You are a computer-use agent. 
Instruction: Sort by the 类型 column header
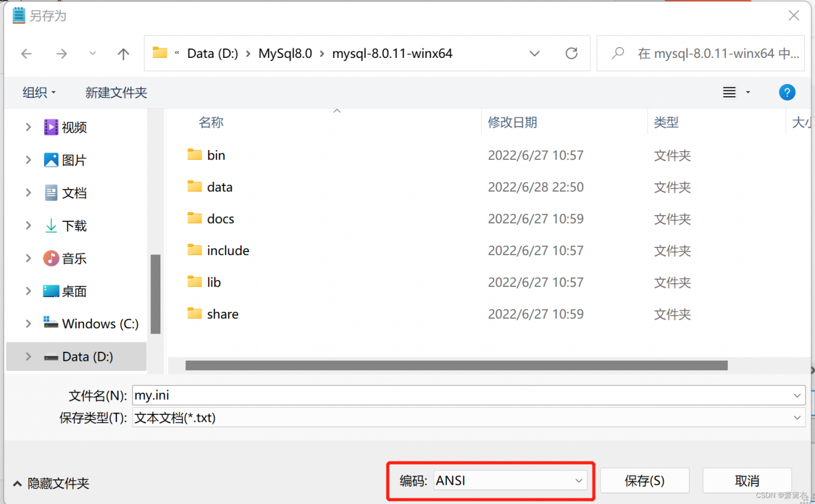667,122
